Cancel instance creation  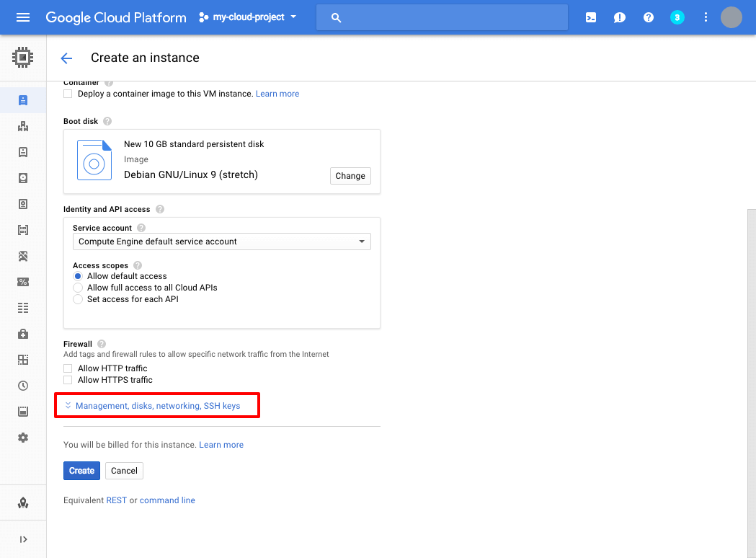(x=125, y=471)
